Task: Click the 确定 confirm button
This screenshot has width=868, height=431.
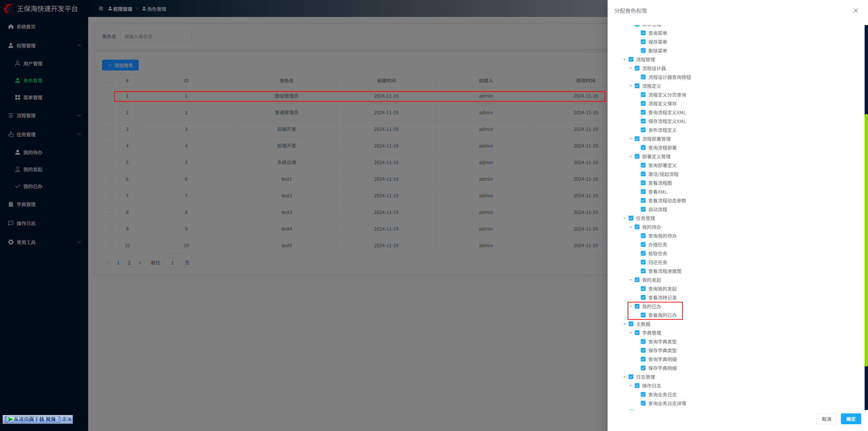Action: tap(851, 419)
